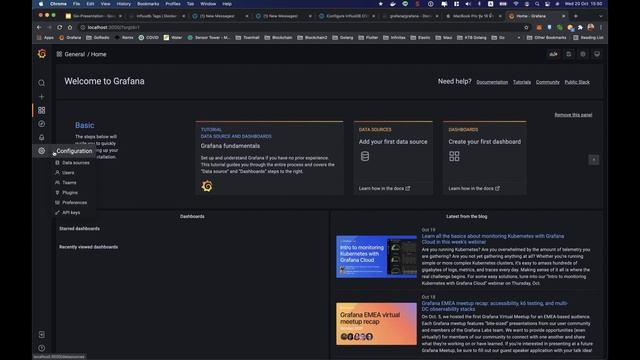The image size is (640, 360).
Task: Bookmark this page with the star icon
Action: [x=526, y=27]
